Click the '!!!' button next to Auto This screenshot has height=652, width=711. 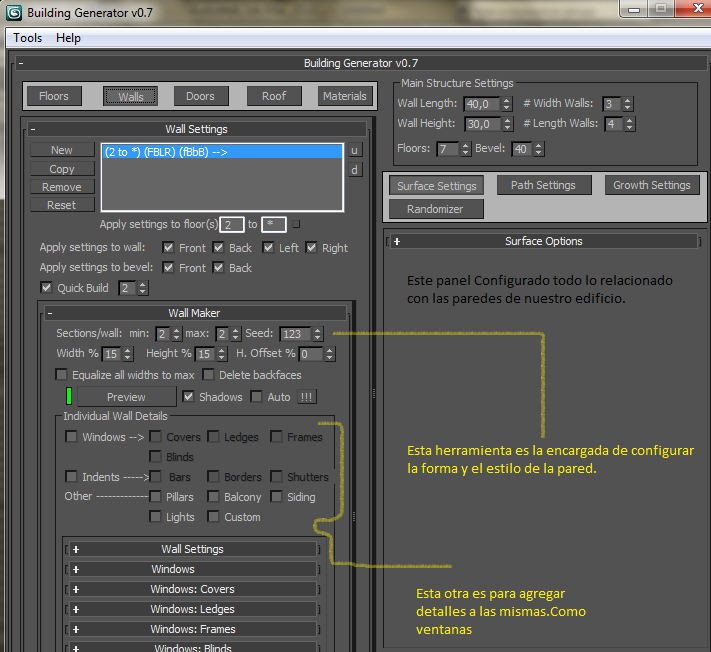click(307, 397)
